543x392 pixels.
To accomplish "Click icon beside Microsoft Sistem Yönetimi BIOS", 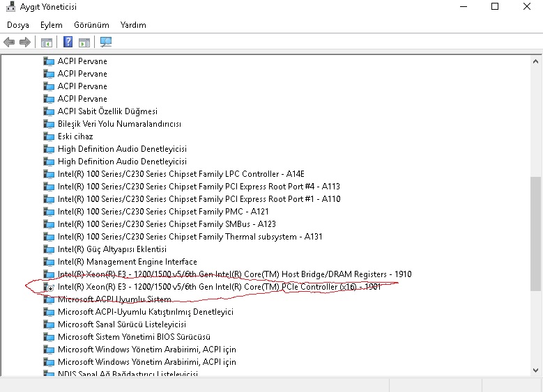I will pyautogui.click(x=49, y=337).
